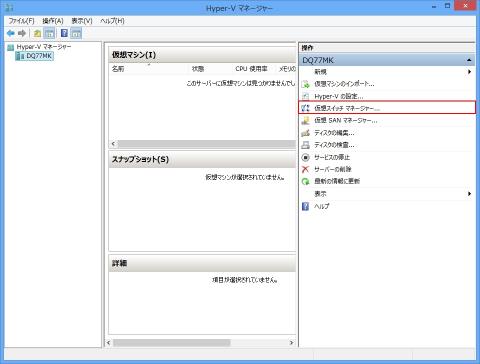Click the 項目が選択されていません message
Image resolution: width=480 pixels, height=364 pixels.
pos(245,280)
